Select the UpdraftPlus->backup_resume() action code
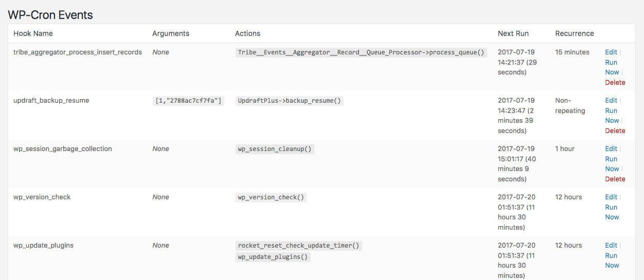The width and height of the screenshot is (644, 280). click(x=290, y=101)
